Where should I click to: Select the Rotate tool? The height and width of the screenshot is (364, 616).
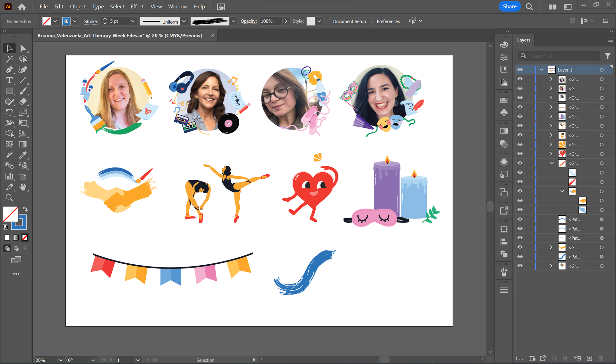point(9,112)
